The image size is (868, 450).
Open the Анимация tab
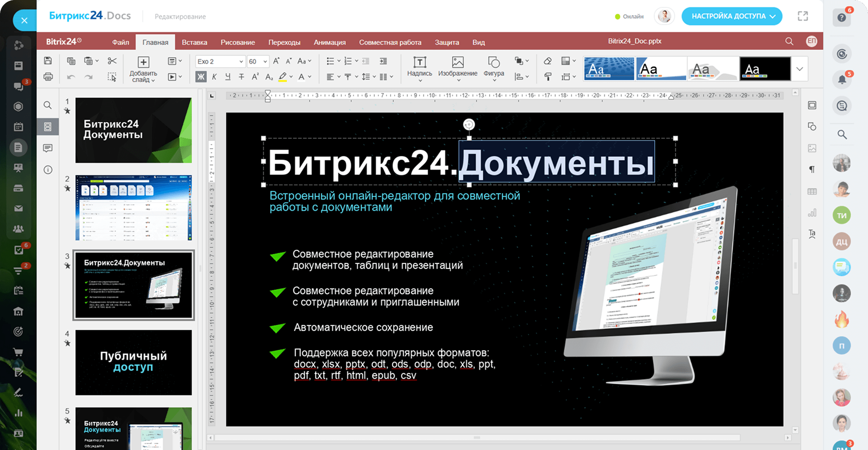coord(329,42)
